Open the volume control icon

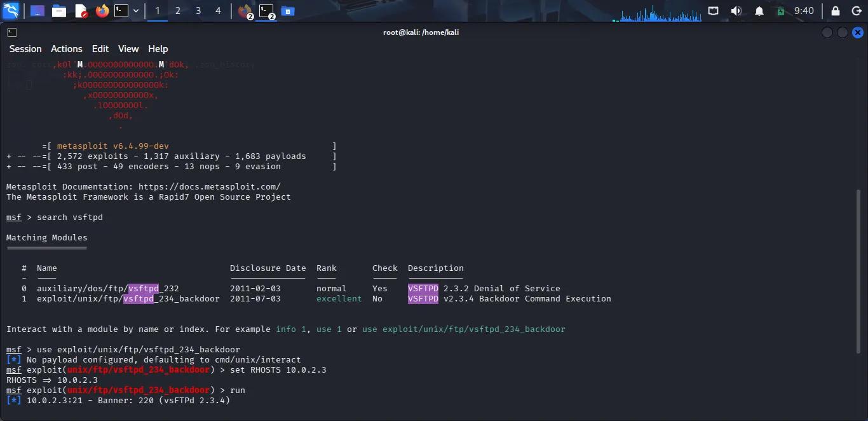point(736,11)
